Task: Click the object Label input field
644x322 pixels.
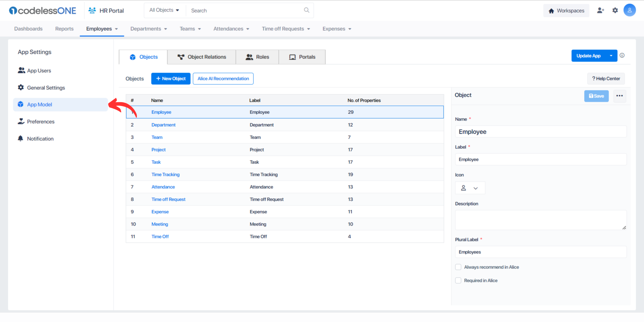Action: (x=541, y=159)
